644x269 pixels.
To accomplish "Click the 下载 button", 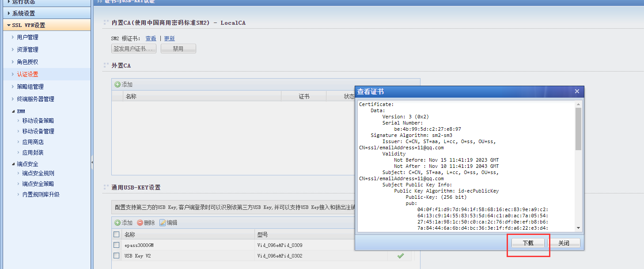I will click(528, 243).
